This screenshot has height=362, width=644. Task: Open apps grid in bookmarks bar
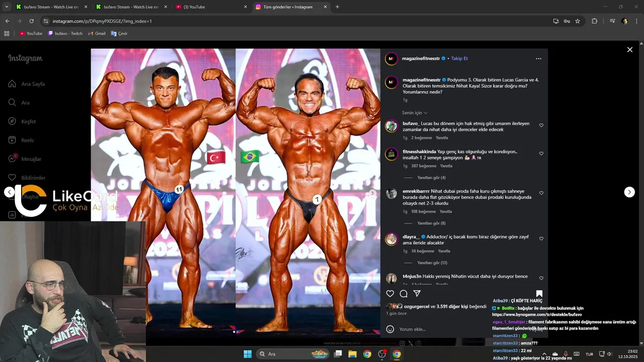click(7, 33)
